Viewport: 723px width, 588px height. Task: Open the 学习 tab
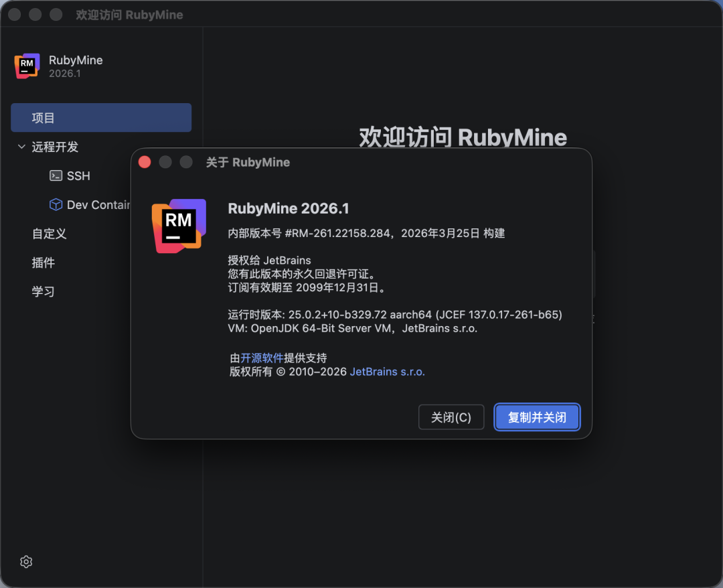click(44, 291)
